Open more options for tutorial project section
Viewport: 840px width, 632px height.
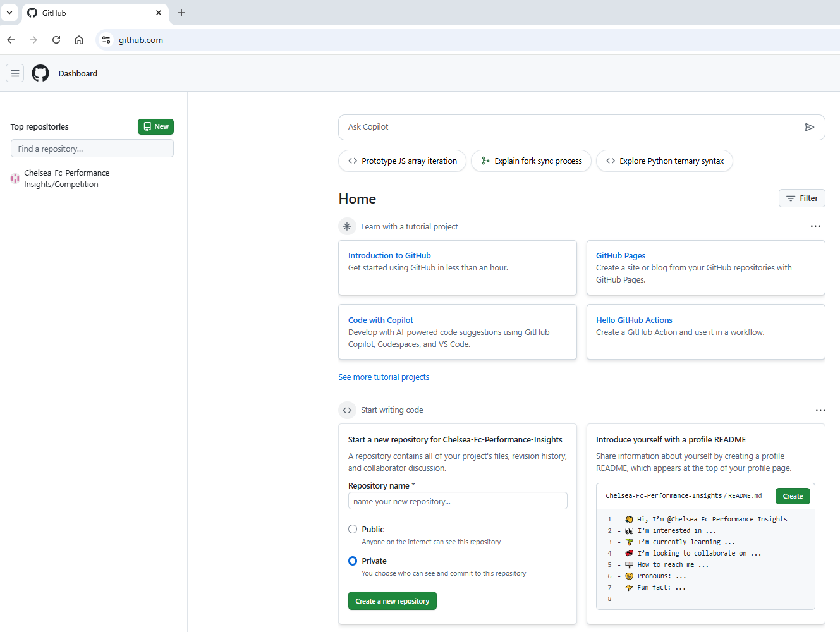pyautogui.click(x=815, y=226)
